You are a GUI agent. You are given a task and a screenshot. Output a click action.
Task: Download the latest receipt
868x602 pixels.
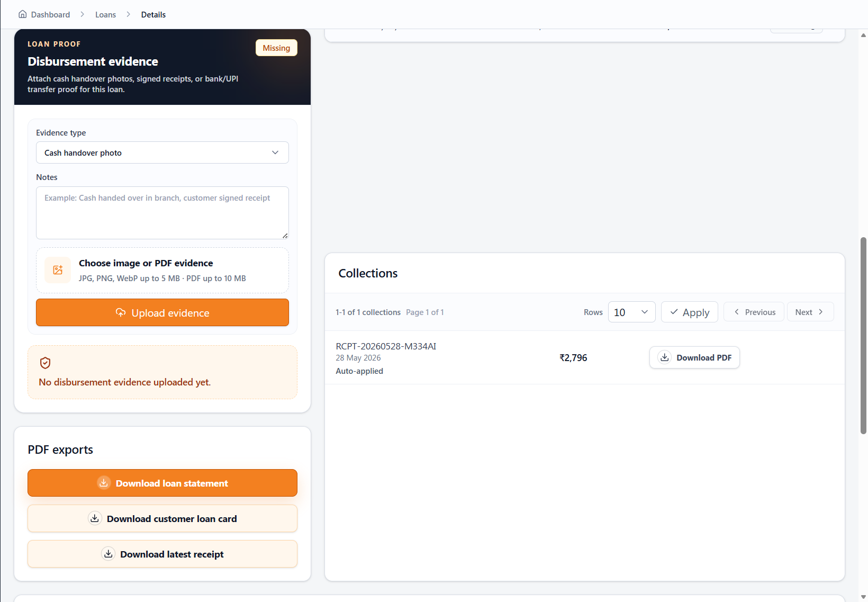(162, 554)
